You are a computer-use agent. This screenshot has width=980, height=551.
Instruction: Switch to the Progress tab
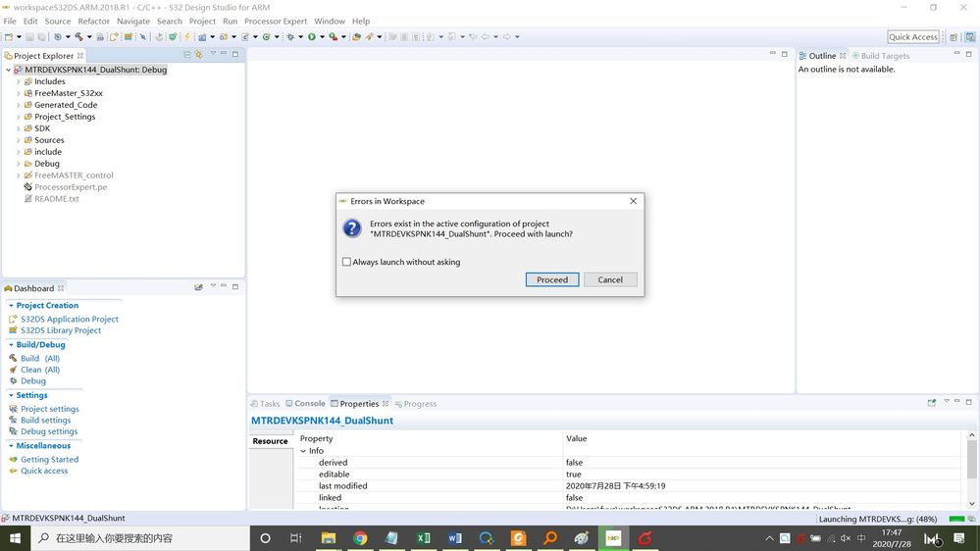tap(416, 404)
